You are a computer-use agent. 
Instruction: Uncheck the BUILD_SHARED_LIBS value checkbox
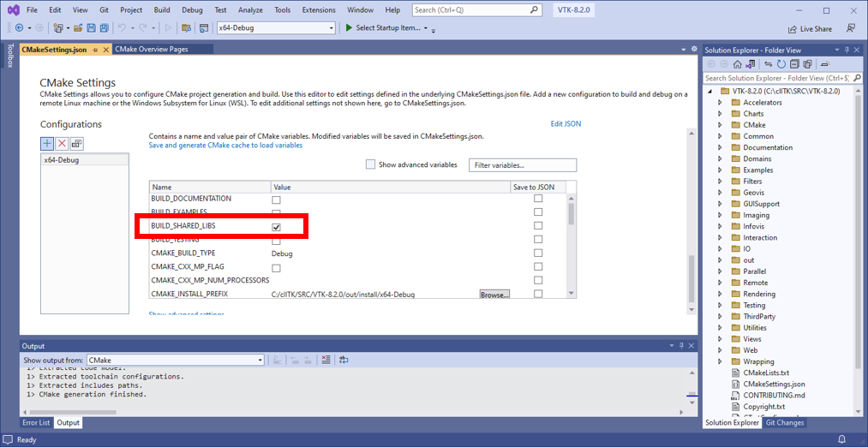[276, 228]
